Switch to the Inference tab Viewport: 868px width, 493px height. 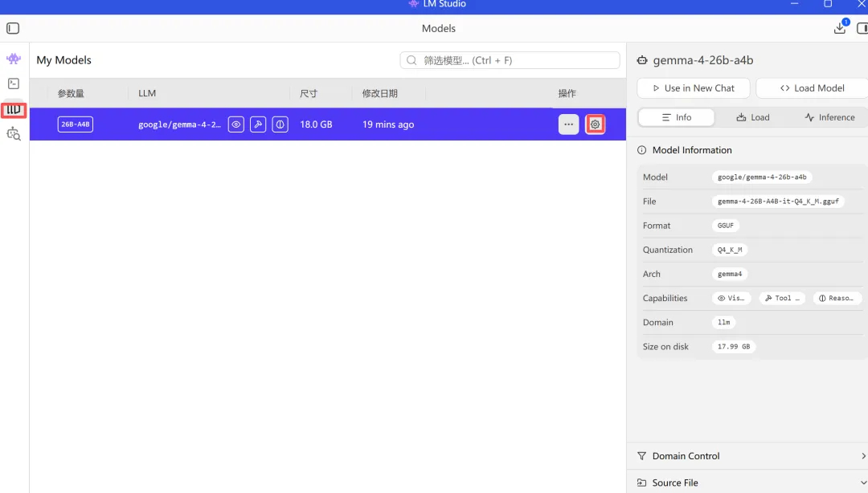click(x=829, y=117)
